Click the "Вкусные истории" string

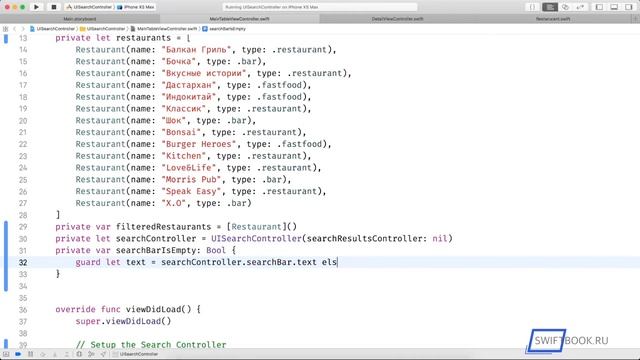[204, 73]
